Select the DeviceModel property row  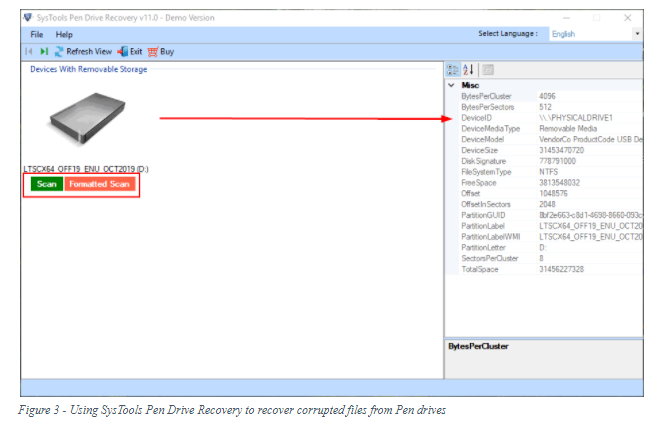pos(551,139)
